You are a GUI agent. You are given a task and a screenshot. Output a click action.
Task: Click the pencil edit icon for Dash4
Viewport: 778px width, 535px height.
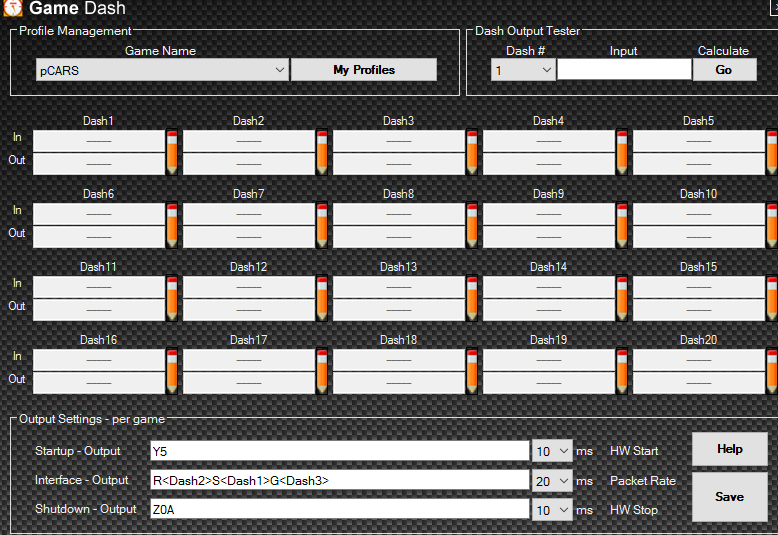point(622,152)
